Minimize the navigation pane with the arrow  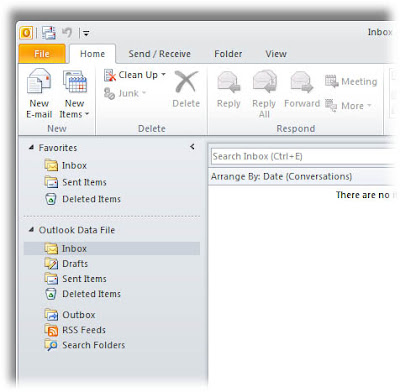pyautogui.click(x=192, y=146)
